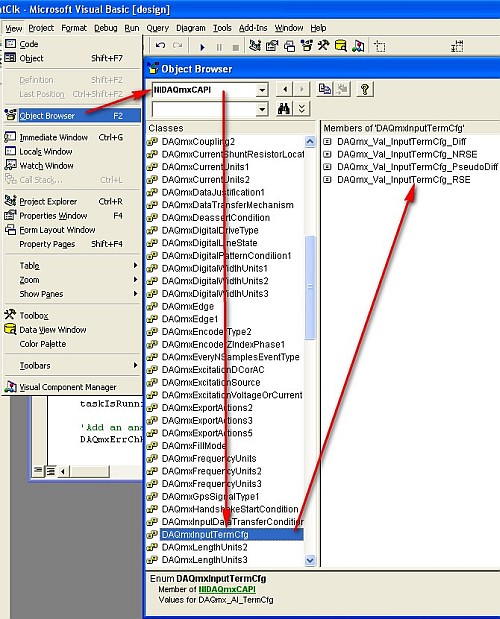Open the Query menu
This screenshot has height=619, width=500.
pos(157,28)
